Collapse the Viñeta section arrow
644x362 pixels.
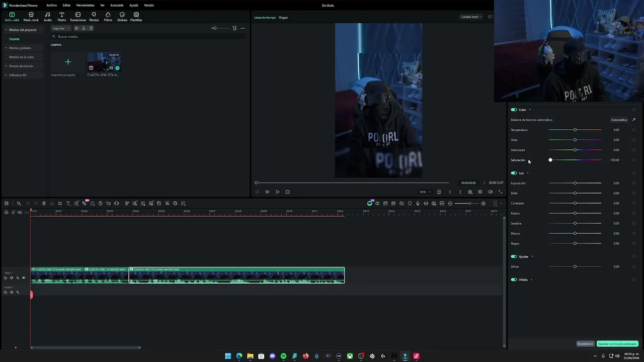[x=531, y=280]
